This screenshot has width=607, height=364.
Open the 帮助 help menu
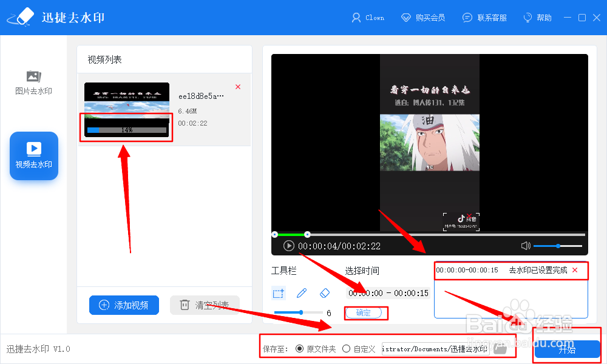(537, 18)
